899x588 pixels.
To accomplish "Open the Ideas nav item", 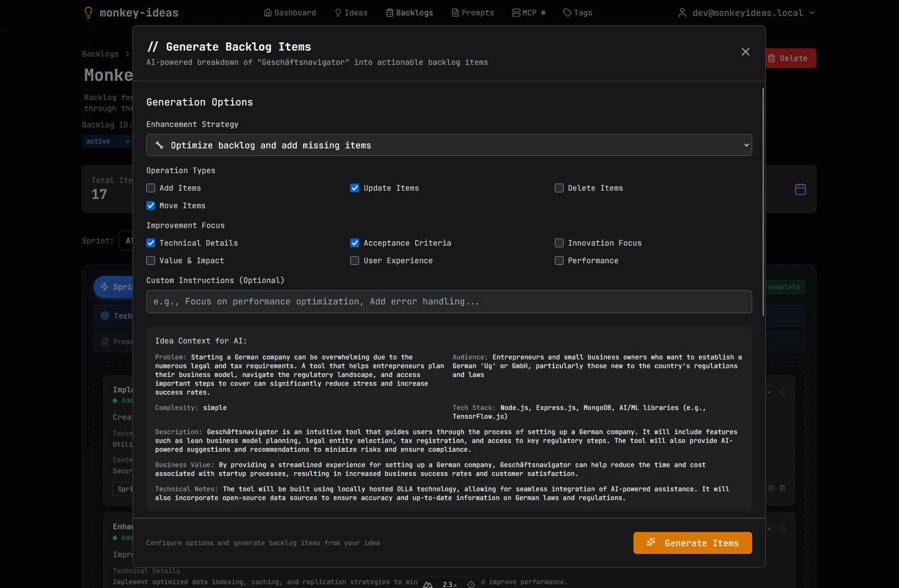I will click(x=351, y=13).
